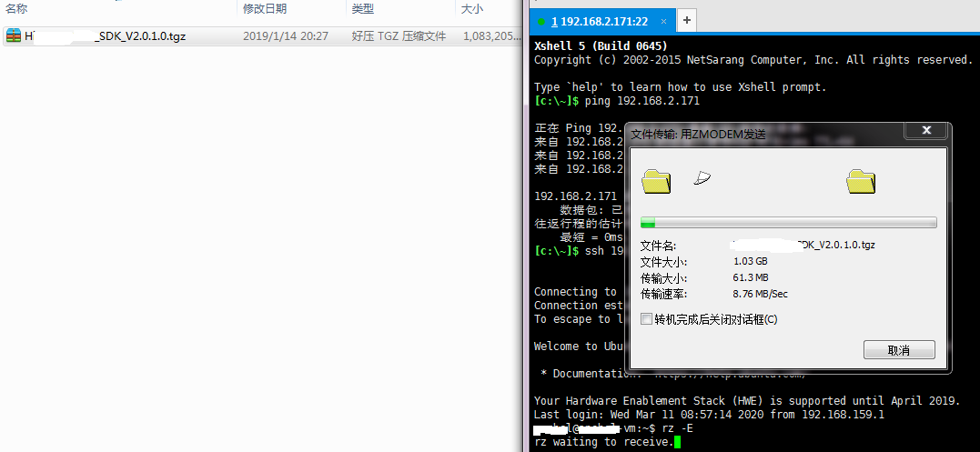980x452 pixels.
Task: Click the 61.3 MB transferred size value
Action: click(x=751, y=277)
